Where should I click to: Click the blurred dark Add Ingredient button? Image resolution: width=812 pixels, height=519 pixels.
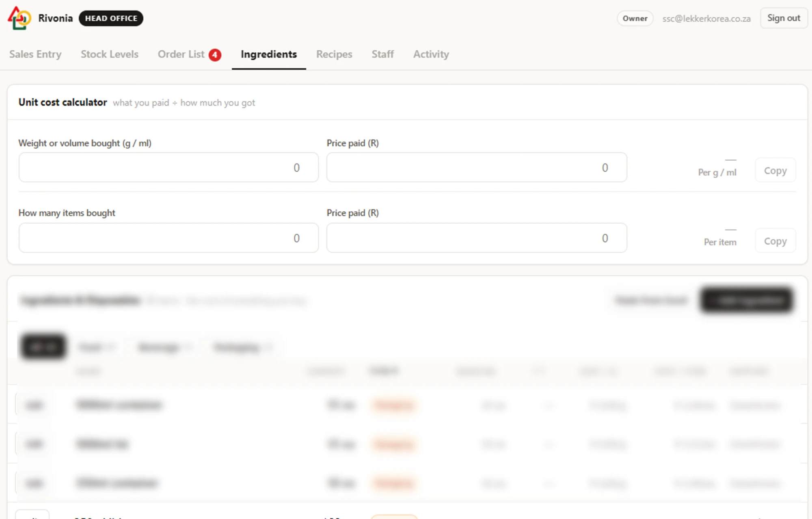(x=747, y=301)
